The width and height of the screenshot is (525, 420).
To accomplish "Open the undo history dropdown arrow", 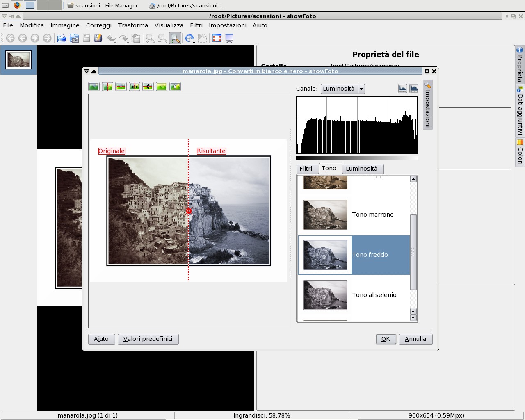I will (116, 42).
